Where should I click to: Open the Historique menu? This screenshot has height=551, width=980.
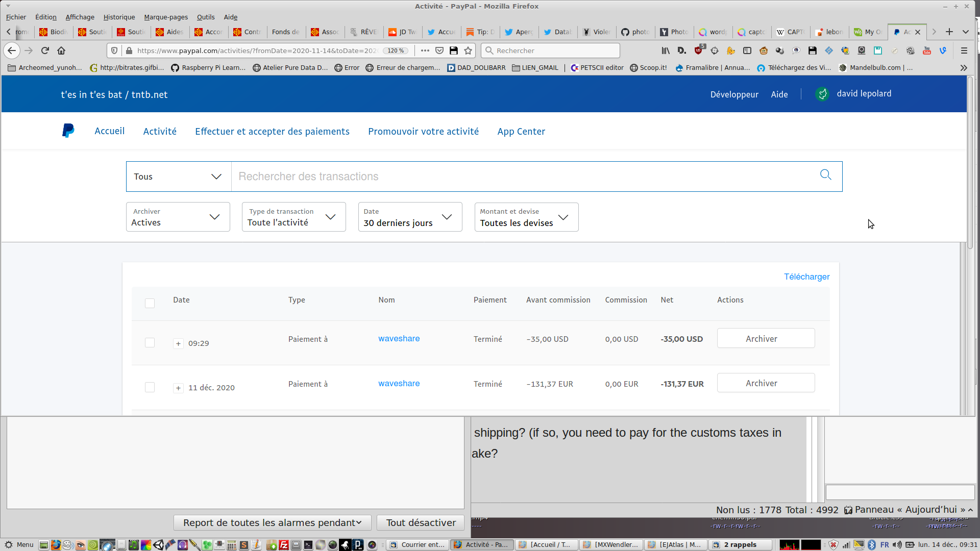click(119, 17)
